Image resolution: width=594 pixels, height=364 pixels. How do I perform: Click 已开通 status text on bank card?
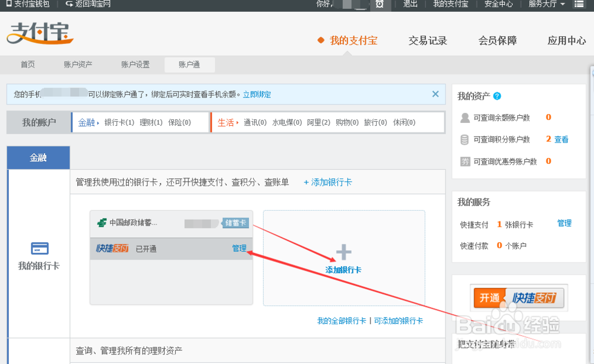(x=146, y=249)
